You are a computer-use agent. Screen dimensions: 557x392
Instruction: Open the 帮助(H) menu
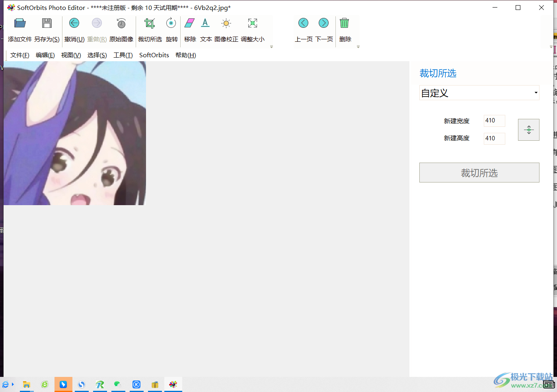186,55
